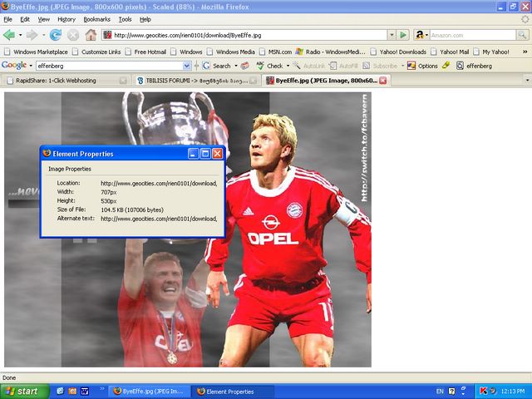This screenshot has height=399, width=532.
Task: Open the File menu
Action: 7,19
